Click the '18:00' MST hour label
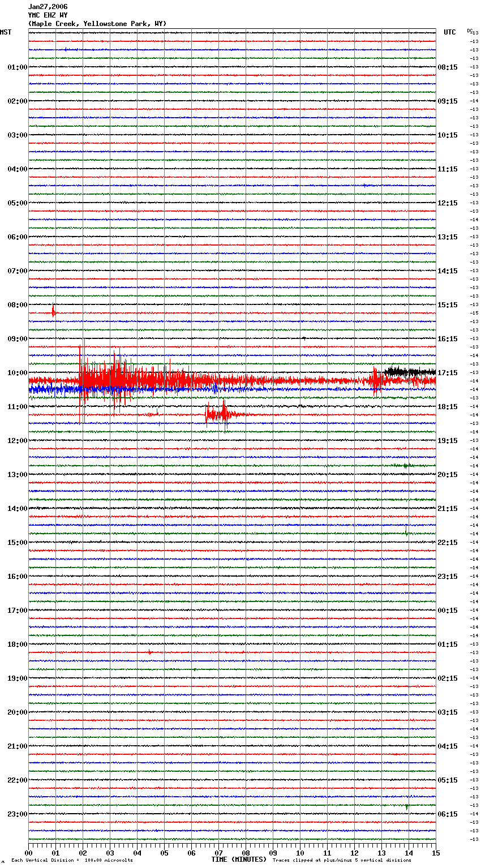Screen dimensions: 481x868 18,644
